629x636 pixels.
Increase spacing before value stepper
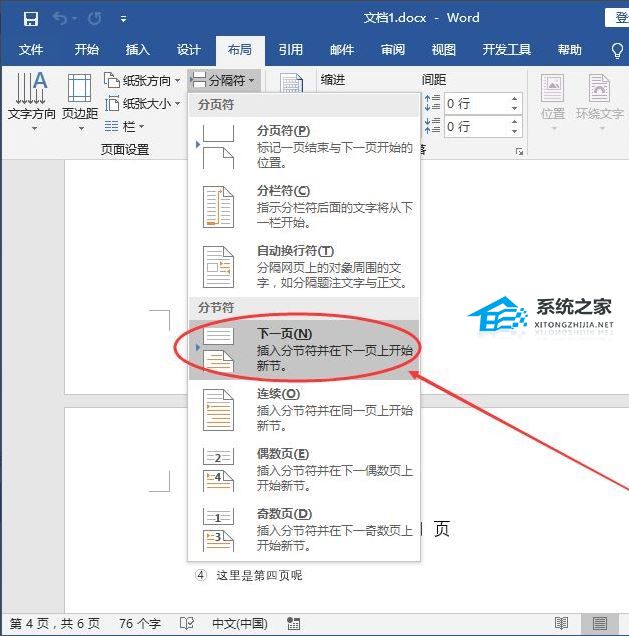point(514,99)
